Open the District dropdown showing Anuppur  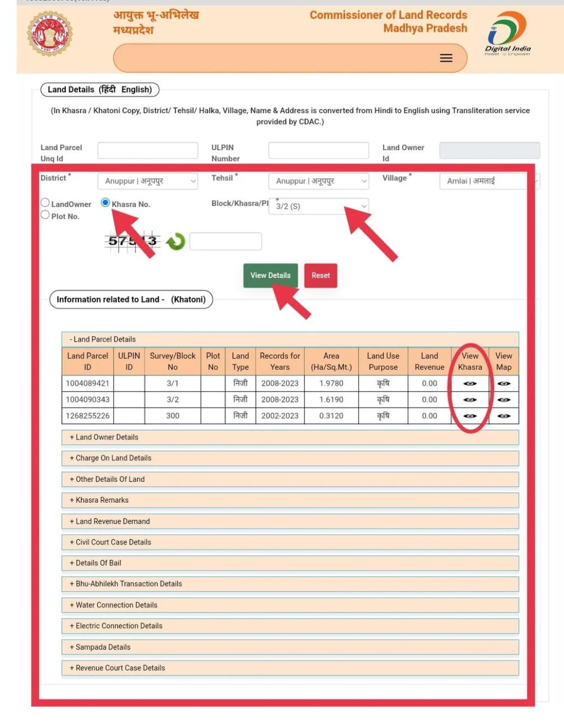148,181
